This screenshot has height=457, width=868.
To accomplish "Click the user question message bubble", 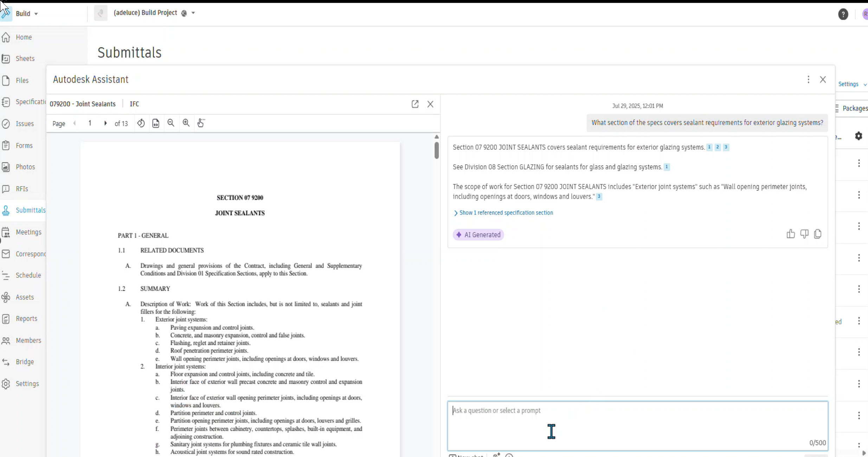I will [707, 123].
